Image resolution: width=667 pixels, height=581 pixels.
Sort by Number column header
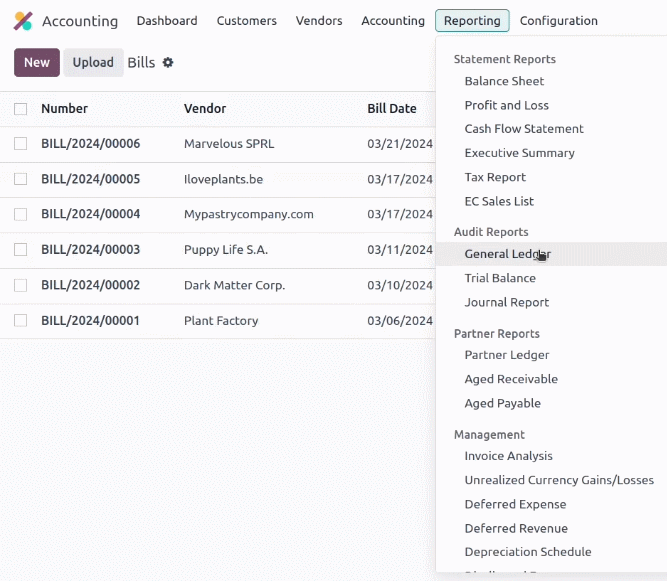(64, 109)
